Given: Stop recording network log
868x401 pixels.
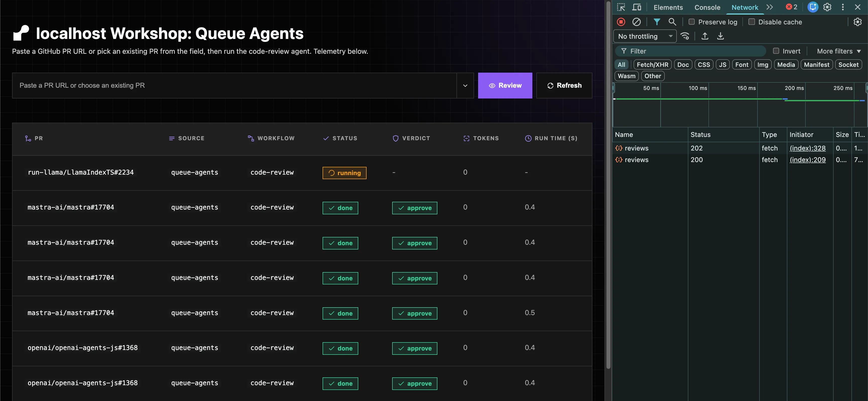Looking at the screenshot, I should (621, 22).
